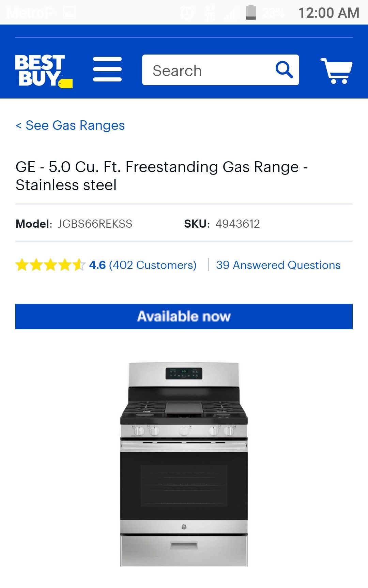Open the shopping cart
The image size is (368, 588).
click(x=336, y=71)
